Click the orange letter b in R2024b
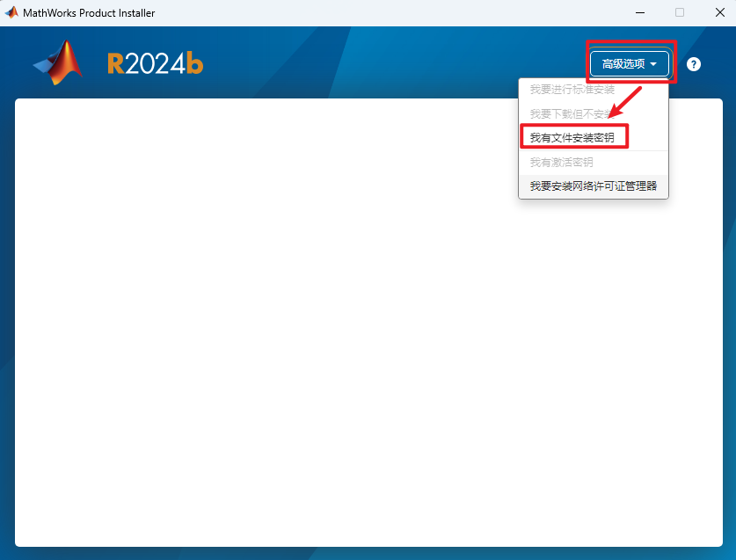This screenshot has height=560, width=736. click(195, 64)
